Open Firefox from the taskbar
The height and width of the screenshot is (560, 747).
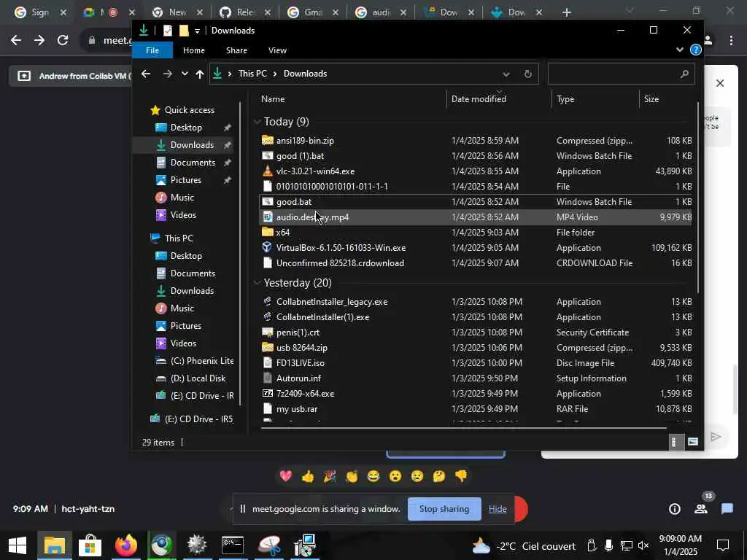tap(125, 545)
